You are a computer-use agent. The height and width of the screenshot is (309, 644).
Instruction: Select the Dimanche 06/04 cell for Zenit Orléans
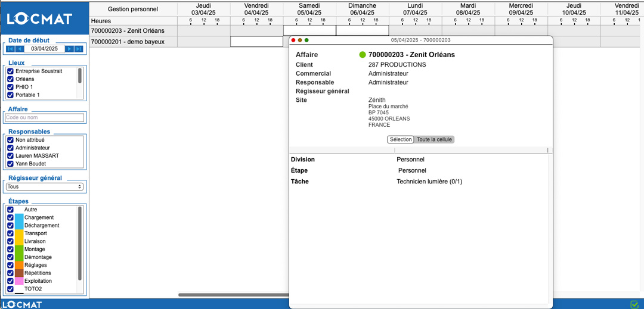click(x=363, y=30)
